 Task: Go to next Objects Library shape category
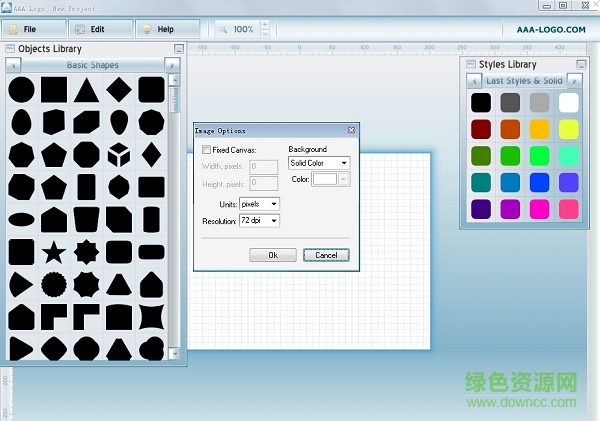172,65
